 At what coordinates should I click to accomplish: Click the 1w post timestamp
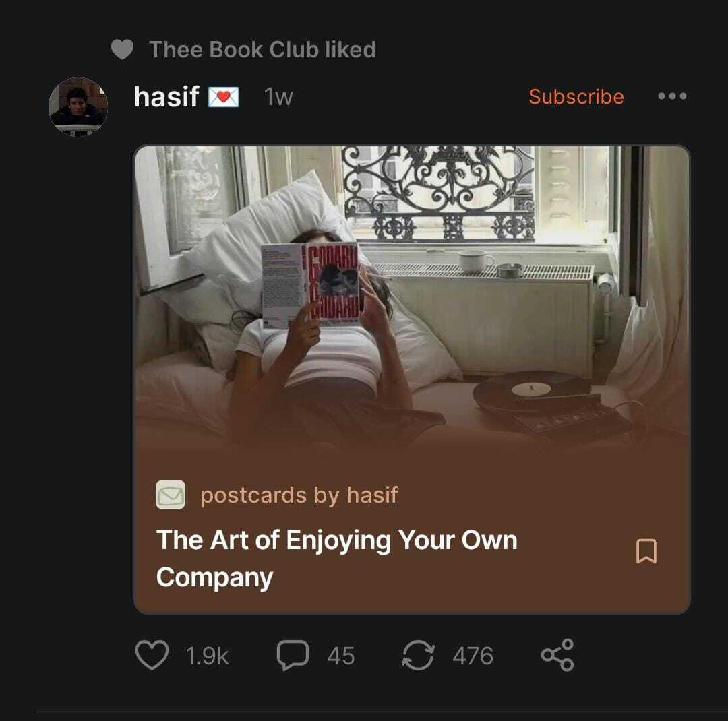(x=278, y=97)
